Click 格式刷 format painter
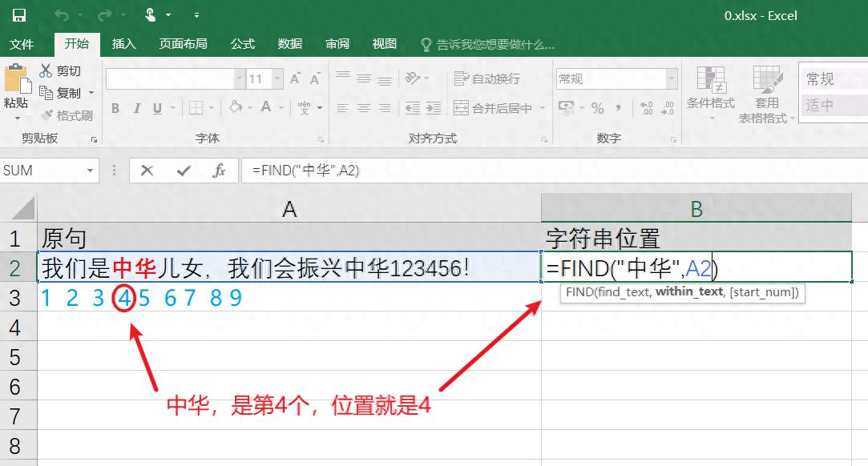This screenshot has height=466, width=868. pyautogui.click(x=67, y=115)
